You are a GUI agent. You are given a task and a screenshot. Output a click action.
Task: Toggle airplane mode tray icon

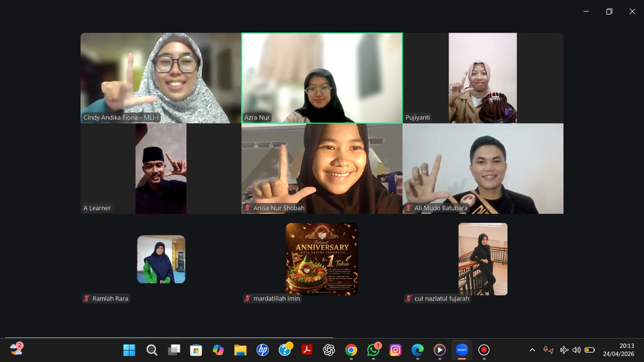[564, 350]
